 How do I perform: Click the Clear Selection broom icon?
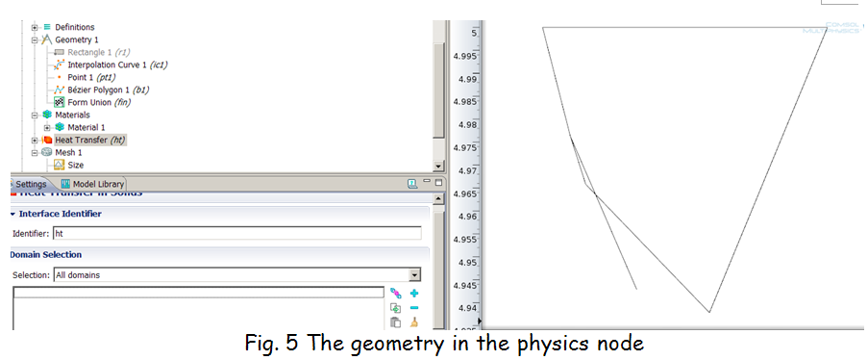click(x=414, y=322)
